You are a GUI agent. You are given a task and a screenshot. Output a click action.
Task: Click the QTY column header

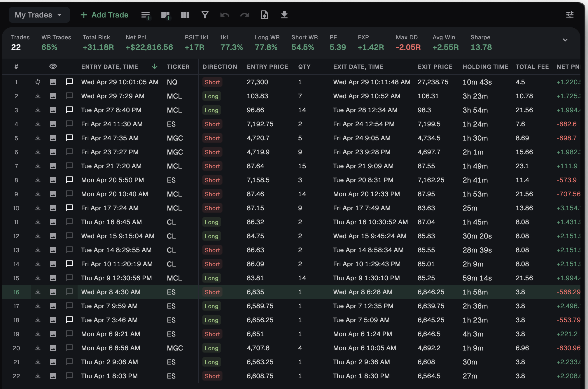click(x=304, y=67)
